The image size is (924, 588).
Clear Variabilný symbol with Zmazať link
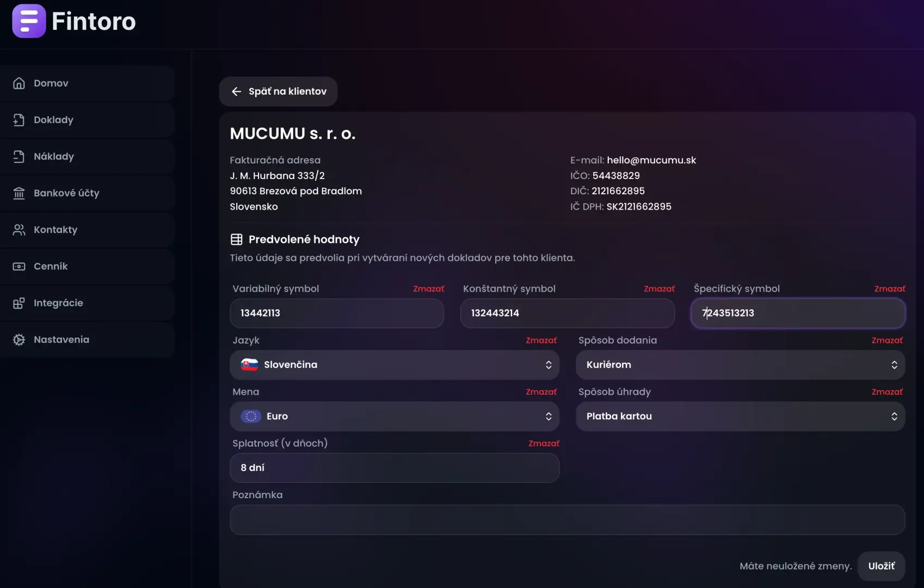428,289
